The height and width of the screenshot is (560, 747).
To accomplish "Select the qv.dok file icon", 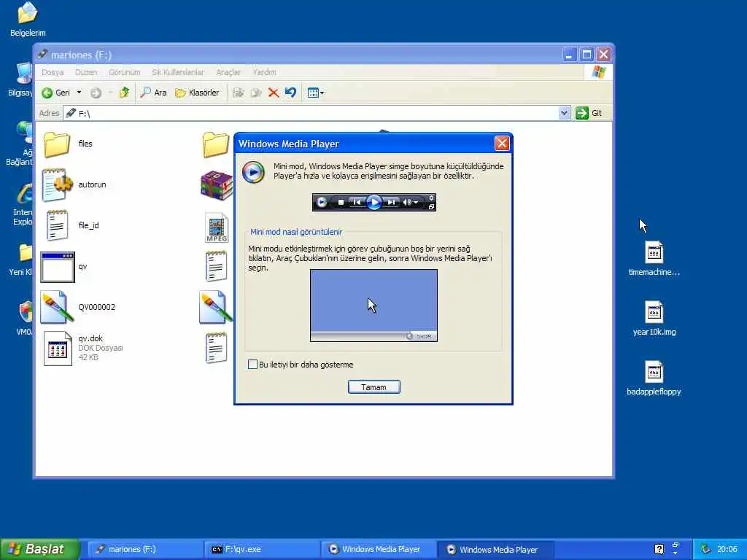I will [58, 349].
